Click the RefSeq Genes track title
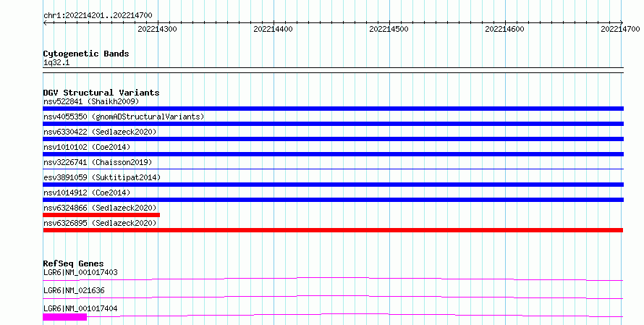 tap(73, 263)
